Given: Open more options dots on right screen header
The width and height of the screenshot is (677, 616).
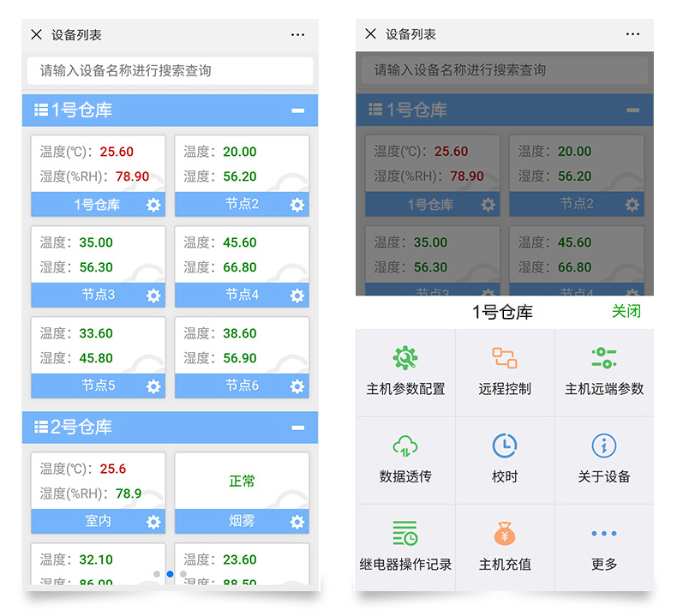Looking at the screenshot, I should pos(632,34).
